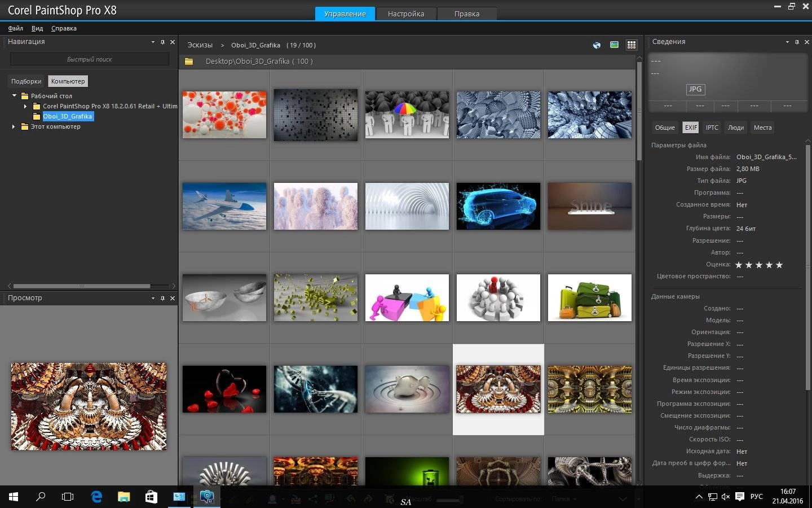Select Рабочий стол in folder tree
Viewport: 812px width, 508px height.
tap(51, 96)
